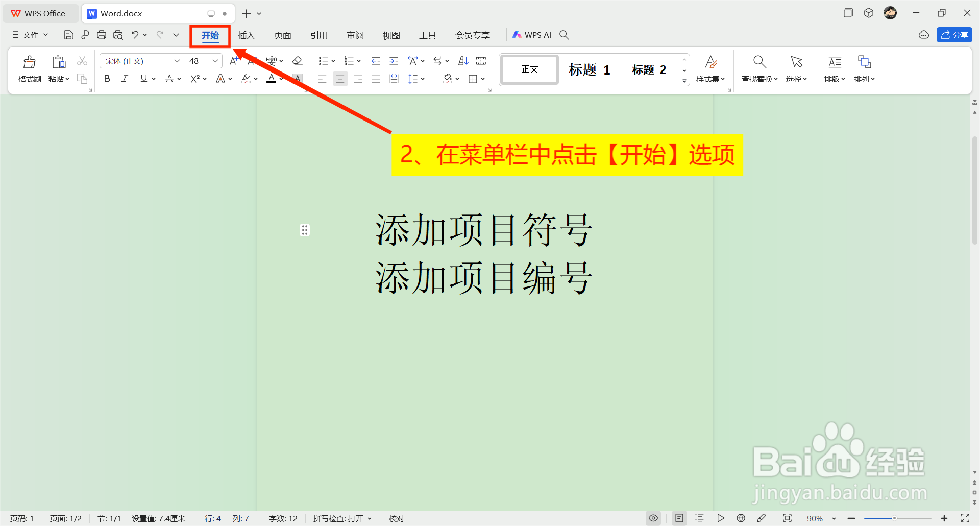Switch to the 引用 tab
This screenshot has width=980, height=526.
tap(318, 35)
